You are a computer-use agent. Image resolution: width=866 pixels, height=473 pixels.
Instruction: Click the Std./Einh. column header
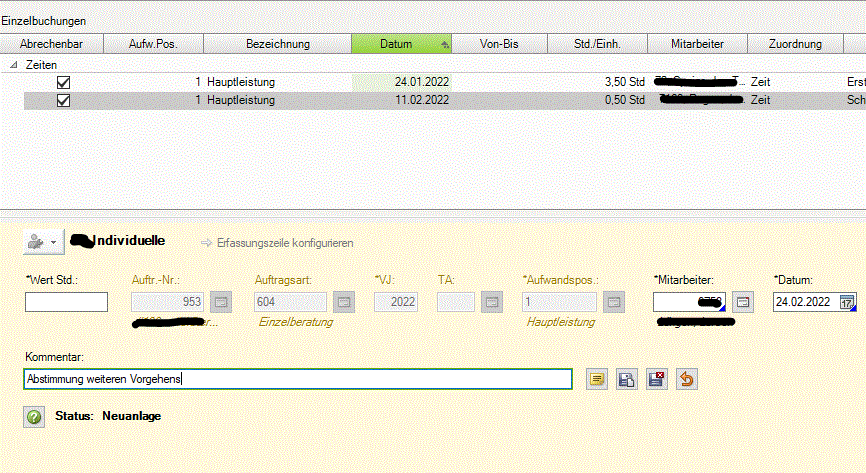pos(597,44)
